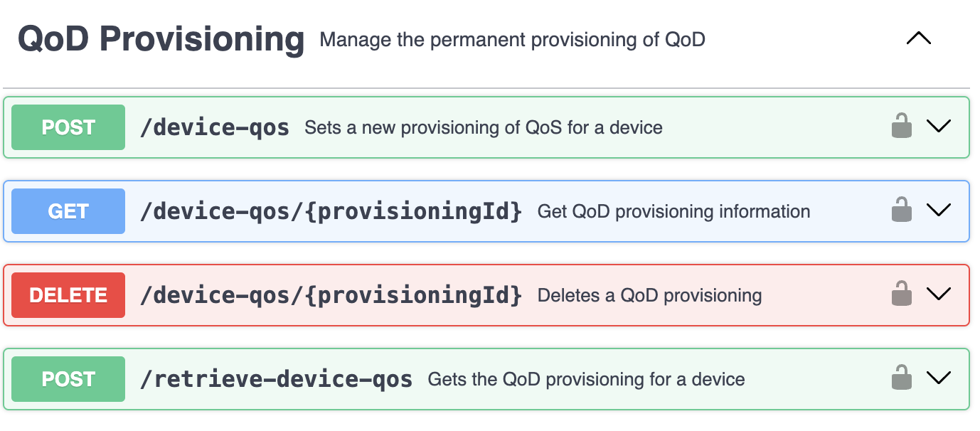The image size is (980, 431).
Task: Click 'Get QoD provisioning information' summary text
Action: pos(673,212)
